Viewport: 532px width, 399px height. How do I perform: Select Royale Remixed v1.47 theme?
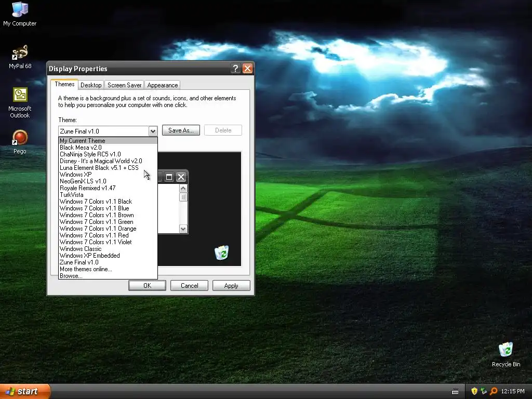[108, 188]
